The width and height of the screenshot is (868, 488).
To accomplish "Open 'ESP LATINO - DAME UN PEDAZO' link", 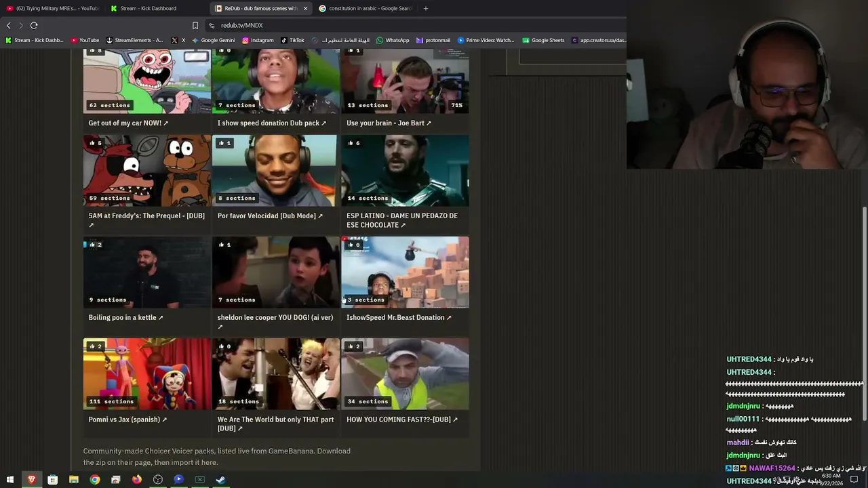I will point(402,220).
